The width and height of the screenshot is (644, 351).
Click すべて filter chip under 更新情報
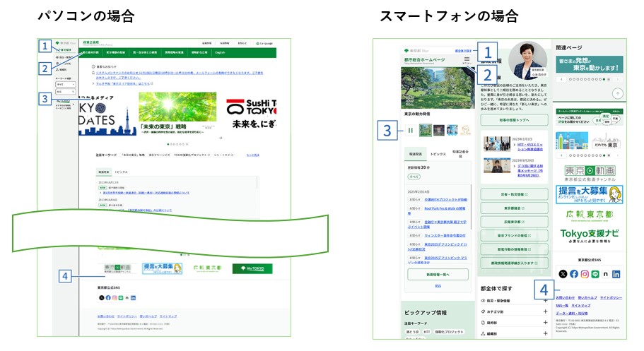click(x=414, y=177)
